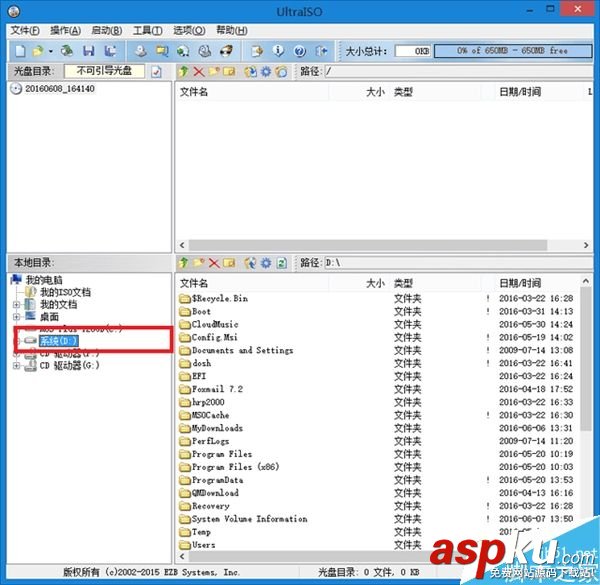
Task: Click the Add Files toolbar icon
Action: (x=257, y=51)
